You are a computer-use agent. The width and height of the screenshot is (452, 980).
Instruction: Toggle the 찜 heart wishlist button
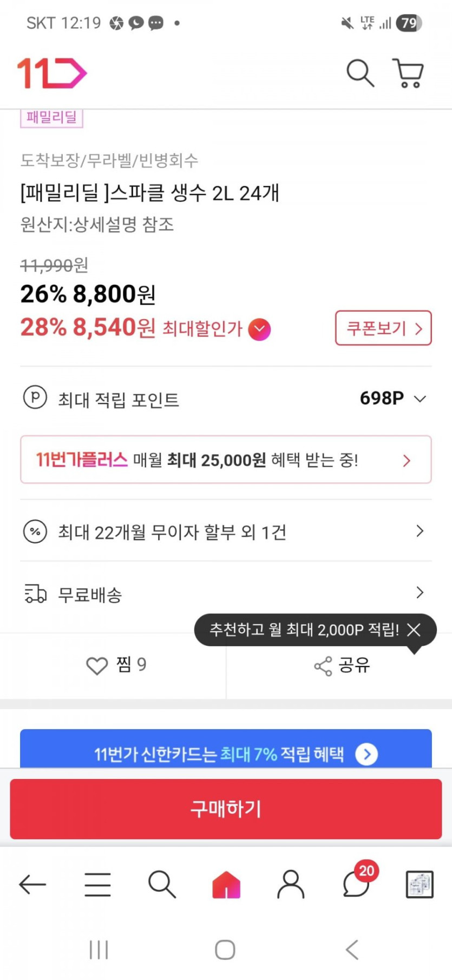[x=115, y=665]
